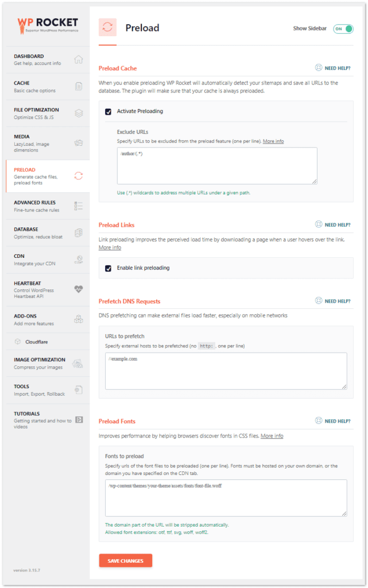Open the Cloudflare add-on item
The height and width of the screenshot is (588, 368).
coord(48,342)
